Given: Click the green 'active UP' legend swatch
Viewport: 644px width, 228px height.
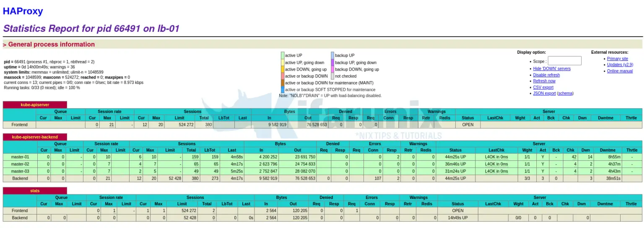Looking at the screenshot, I should (283, 55).
